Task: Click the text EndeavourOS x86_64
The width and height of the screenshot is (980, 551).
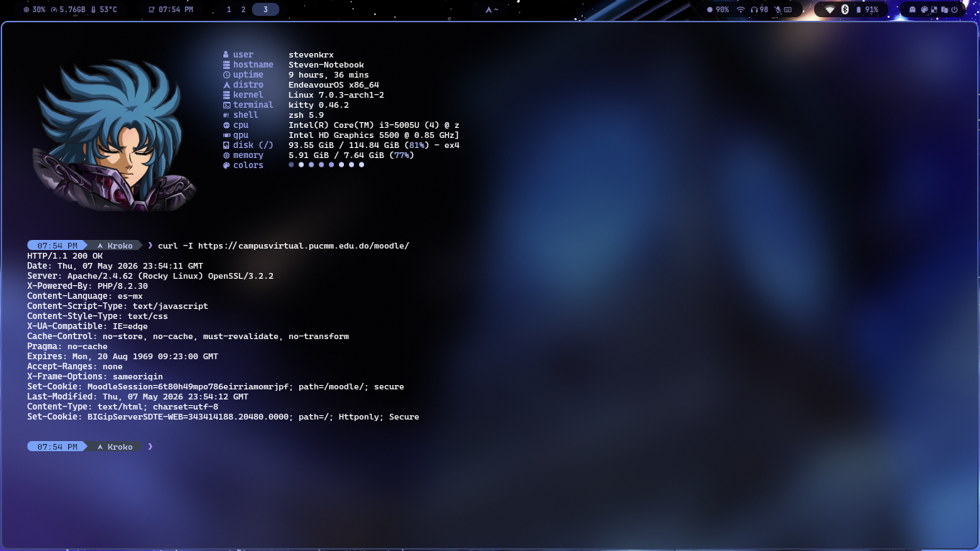Action: pyautogui.click(x=334, y=85)
